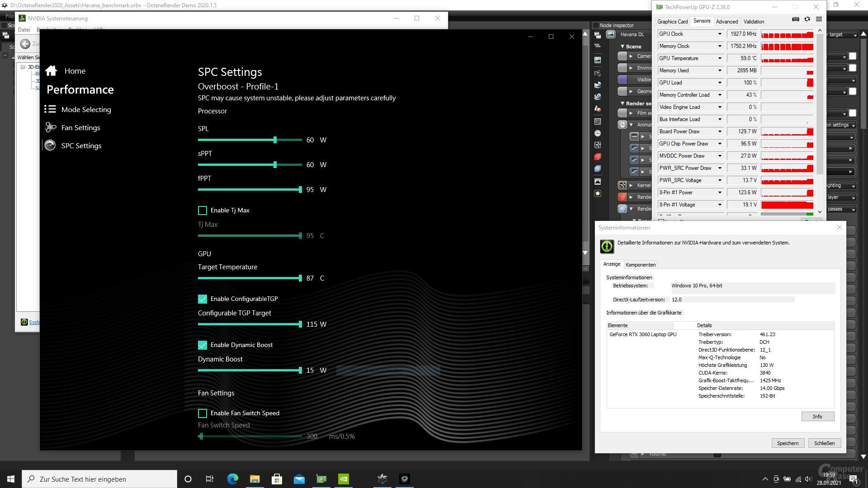This screenshot has height=488, width=868.
Task: Uncheck Enable Dynamic Boost
Action: point(203,345)
